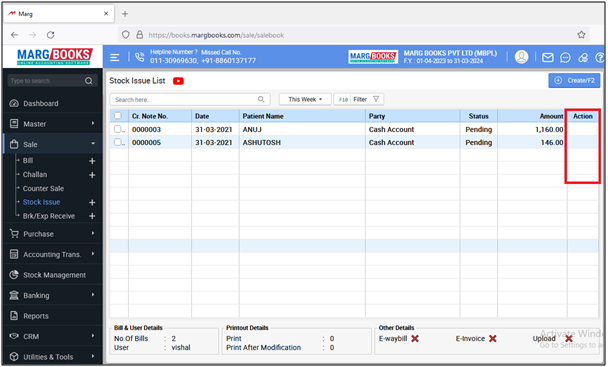Click Cash Account in the ASHUTOSH row
The image size is (608, 367).
pyautogui.click(x=391, y=143)
